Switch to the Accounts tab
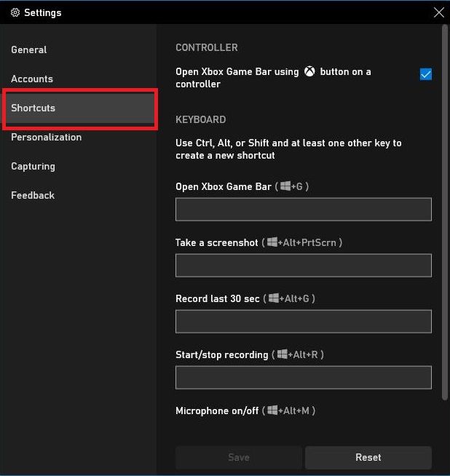450x476 pixels. click(x=32, y=79)
